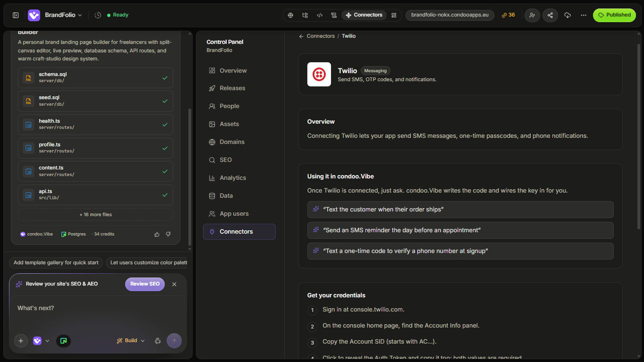Open seed.sql file card
The height and width of the screenshot is (362, 644).
pos(95,101)
